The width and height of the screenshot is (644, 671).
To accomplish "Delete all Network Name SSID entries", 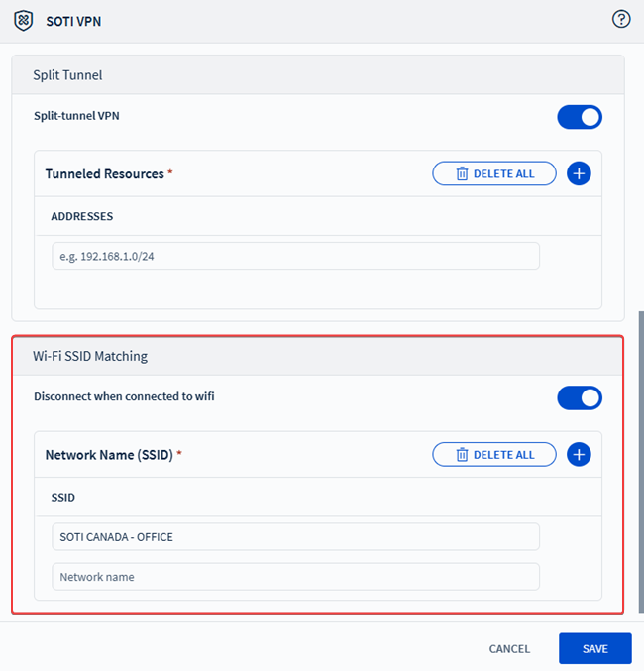I will coord(493,455).
